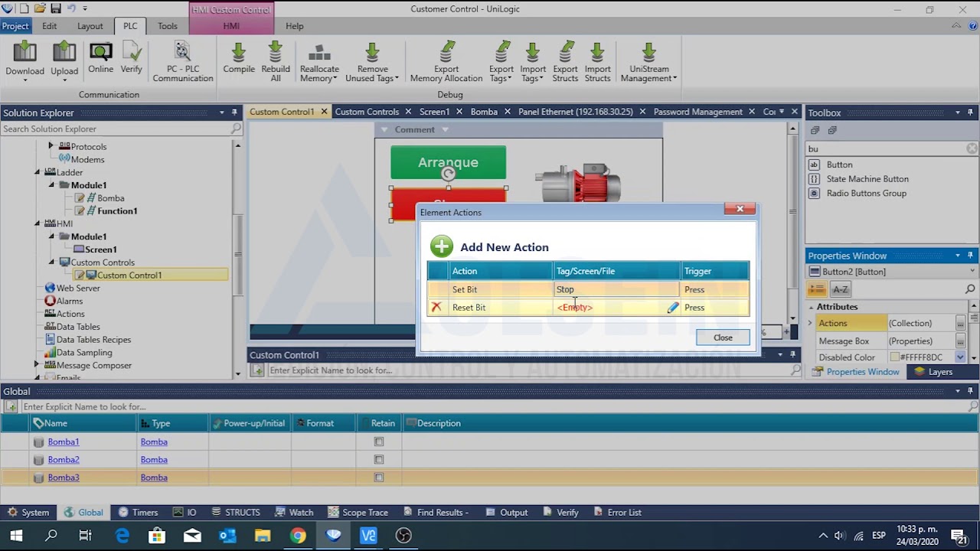Collapse the Ladder tree node
Image resolution: width=980 pixels, height=551 pixels.
(38, 172)
